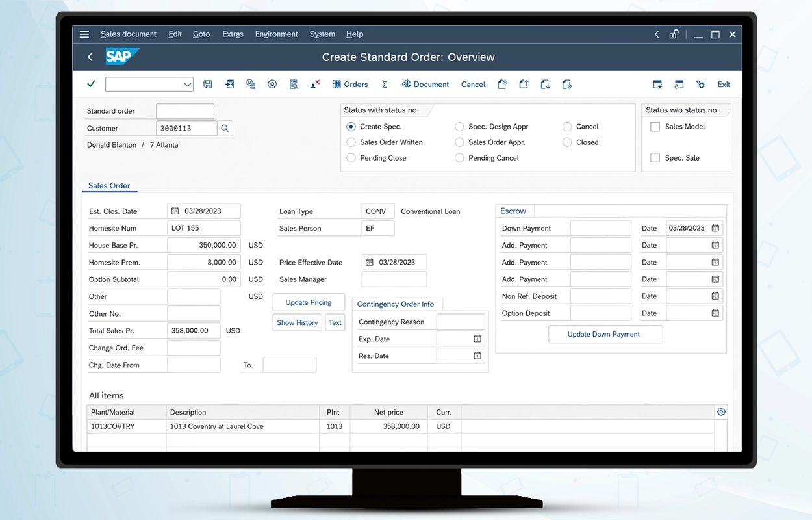812x520 pixels.
Task: Open calendar icon for Exp. Date
Action: pos(477,339)
